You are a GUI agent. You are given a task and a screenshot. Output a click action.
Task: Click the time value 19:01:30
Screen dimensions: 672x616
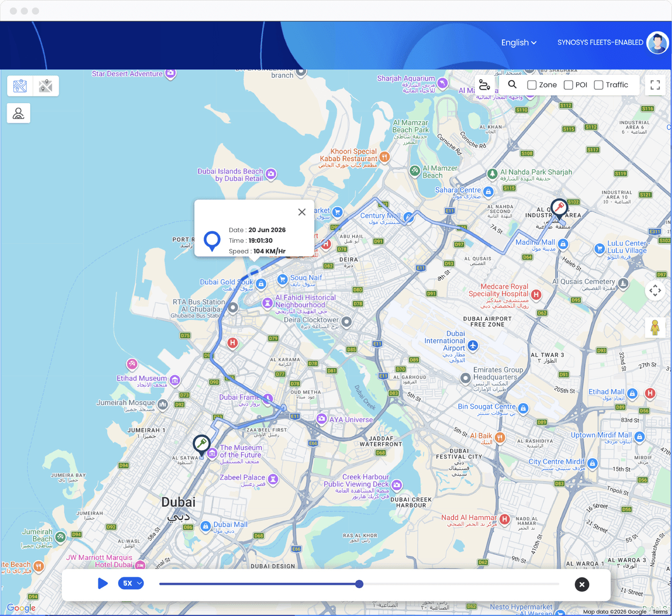point(261,241)
